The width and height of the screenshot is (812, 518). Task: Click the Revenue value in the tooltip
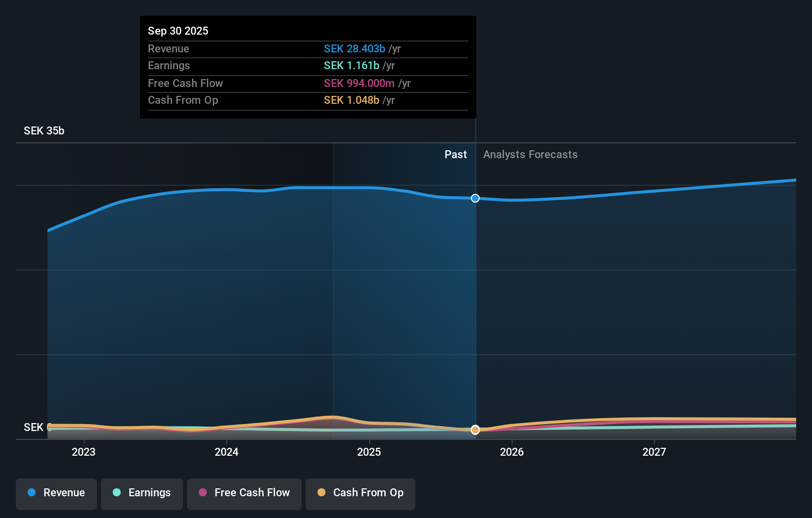click(355, 49)
